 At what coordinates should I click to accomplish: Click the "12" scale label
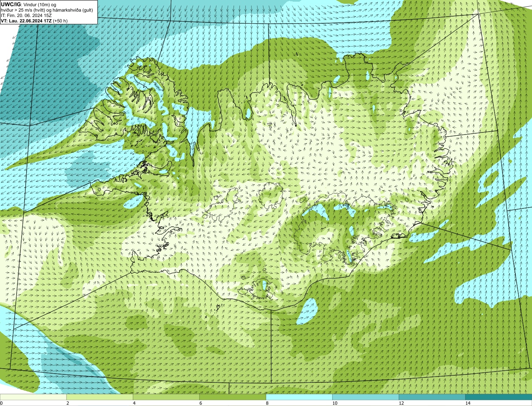point(401,403)
